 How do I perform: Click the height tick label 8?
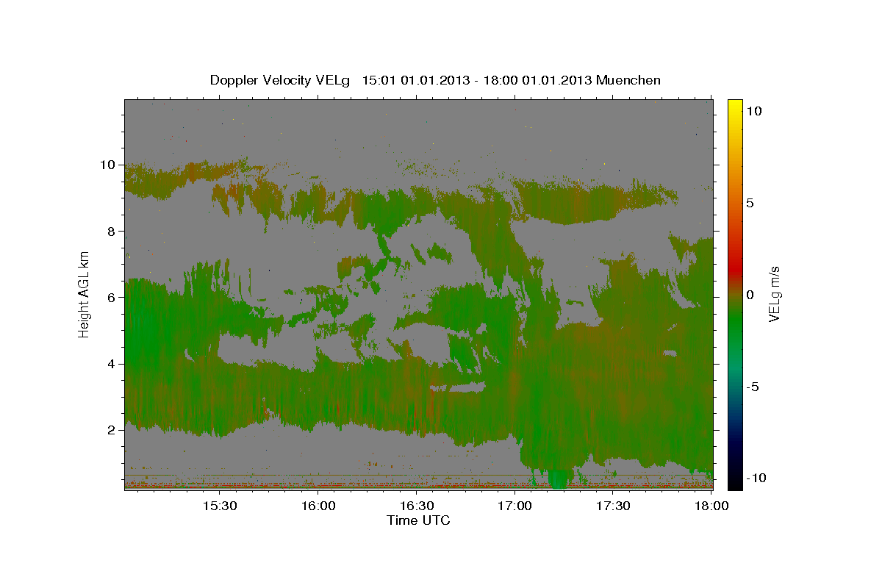pos(112,231)
